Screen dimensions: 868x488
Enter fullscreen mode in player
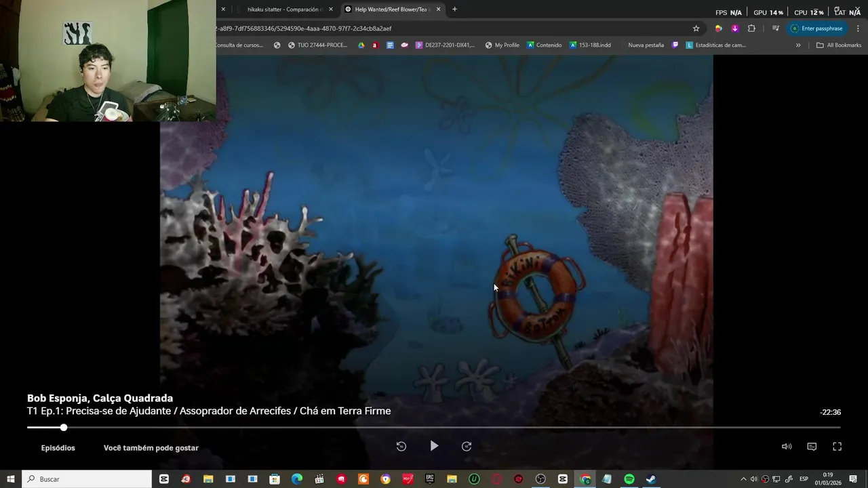tap(837, 447)
